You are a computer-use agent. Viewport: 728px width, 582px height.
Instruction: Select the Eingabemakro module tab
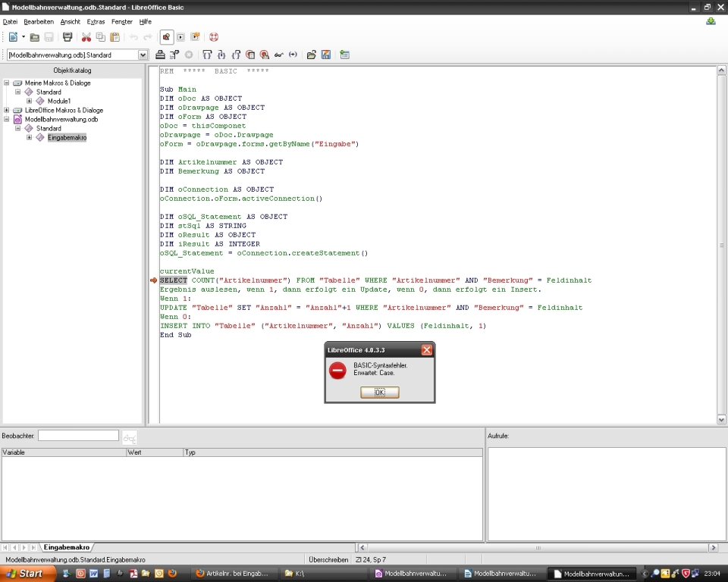[67, 547]
